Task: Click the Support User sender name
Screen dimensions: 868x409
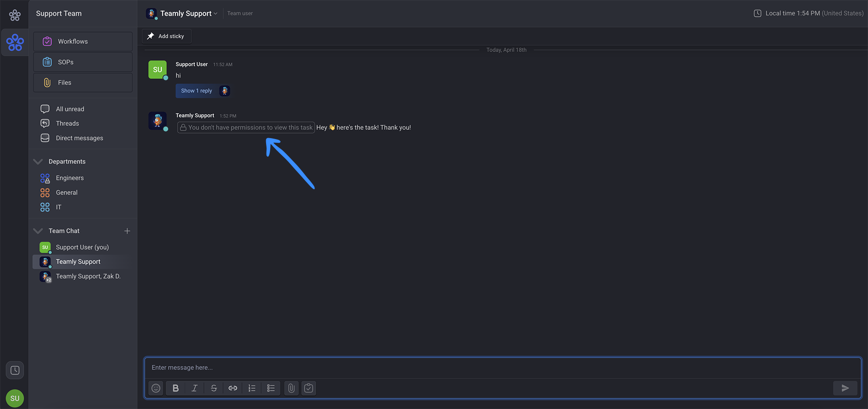Action: (192, 64)
